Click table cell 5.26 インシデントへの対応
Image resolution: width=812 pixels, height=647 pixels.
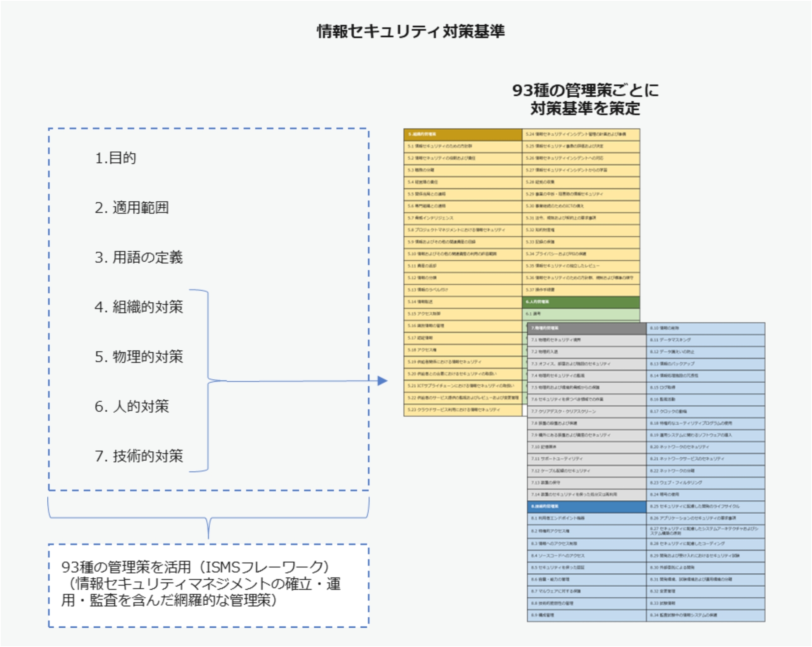click(x=581, y=159)
